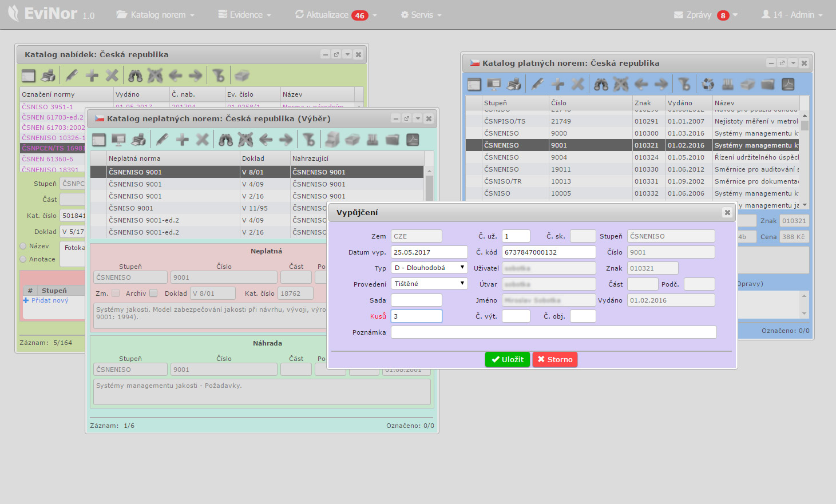
Task: Expand the 14 - Admin user menu
Action: [x=792, y=15]
